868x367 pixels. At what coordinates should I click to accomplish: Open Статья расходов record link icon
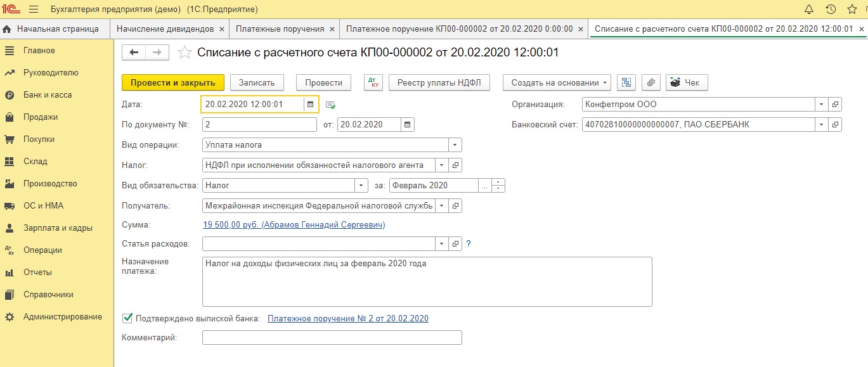(x=455, y=243)
